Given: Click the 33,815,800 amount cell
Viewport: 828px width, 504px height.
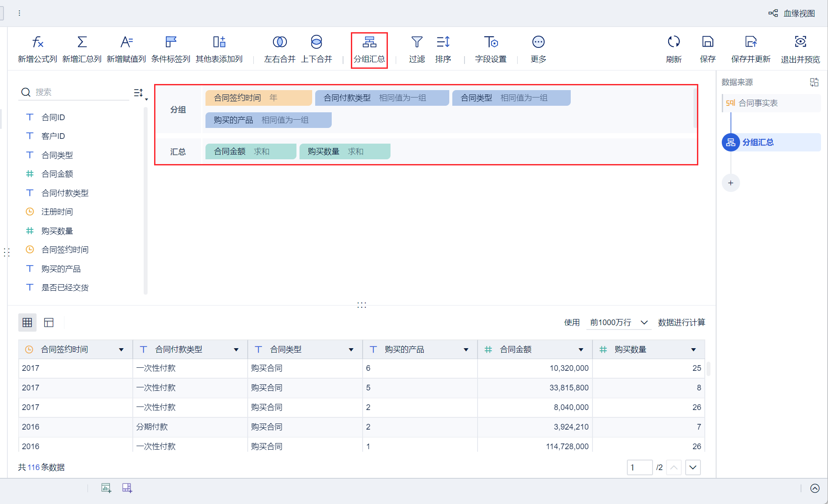Looking at the screenshot, I should (535, 388).
